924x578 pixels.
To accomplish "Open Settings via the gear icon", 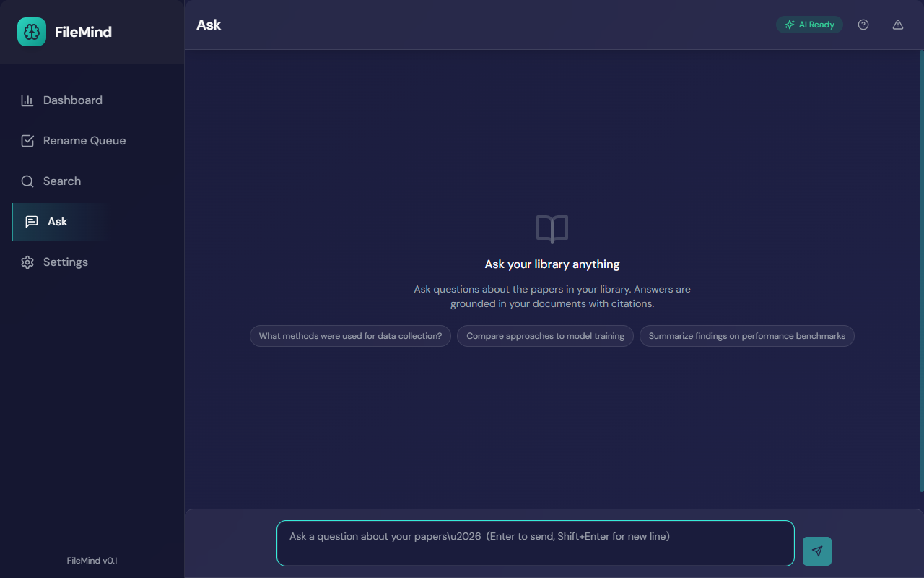I will tap(27, 262).
